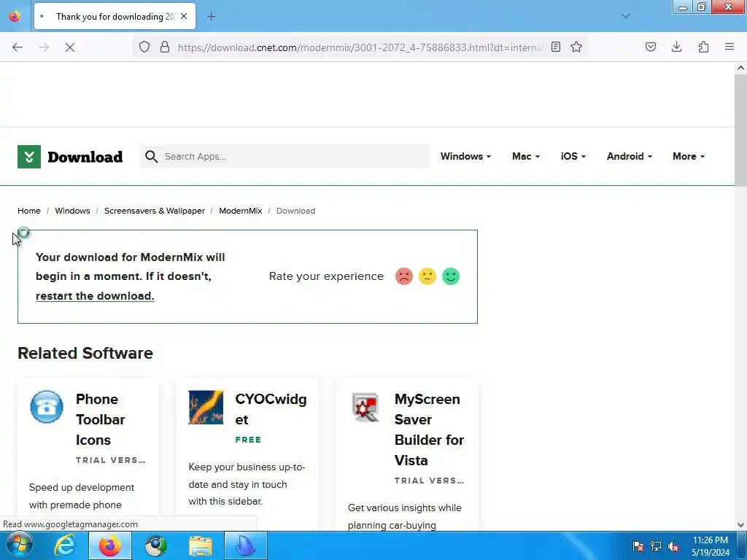Image resolution: width=747 pixels, height=560 pixels.
Task: Expand the More dropdown menu
Action: click(689, 156)
